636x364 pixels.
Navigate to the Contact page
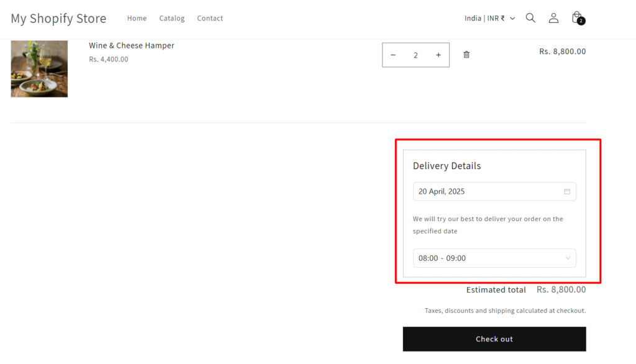[x=210, y=19]
